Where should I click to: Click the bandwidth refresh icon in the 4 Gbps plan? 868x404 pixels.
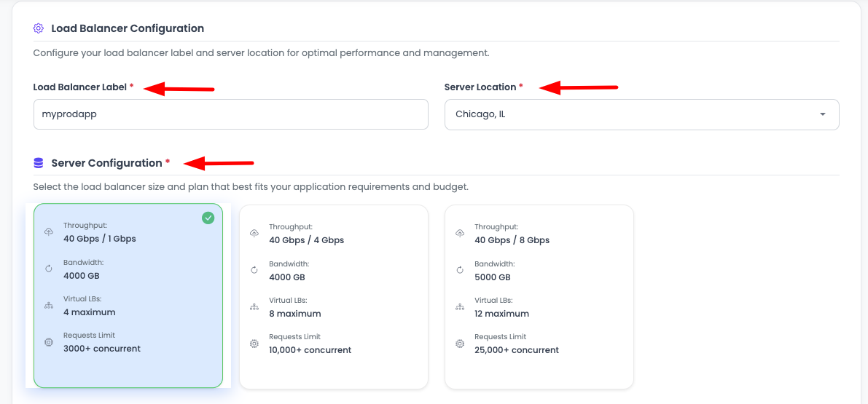pos(254,270)
